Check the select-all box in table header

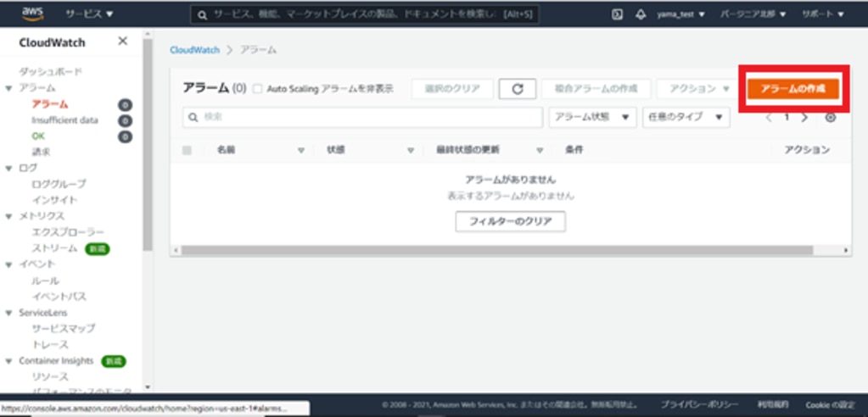(187, 150)
